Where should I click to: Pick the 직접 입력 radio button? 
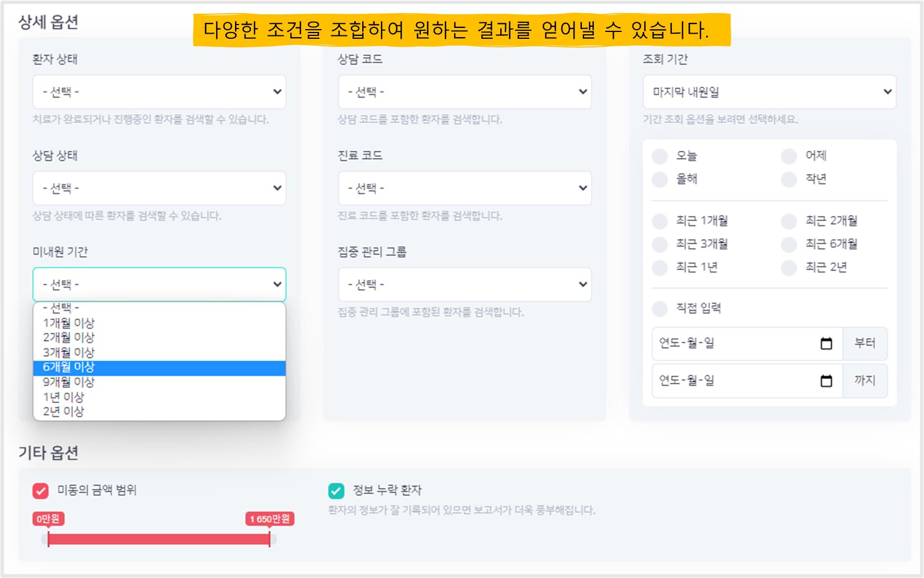pos(660,309)
